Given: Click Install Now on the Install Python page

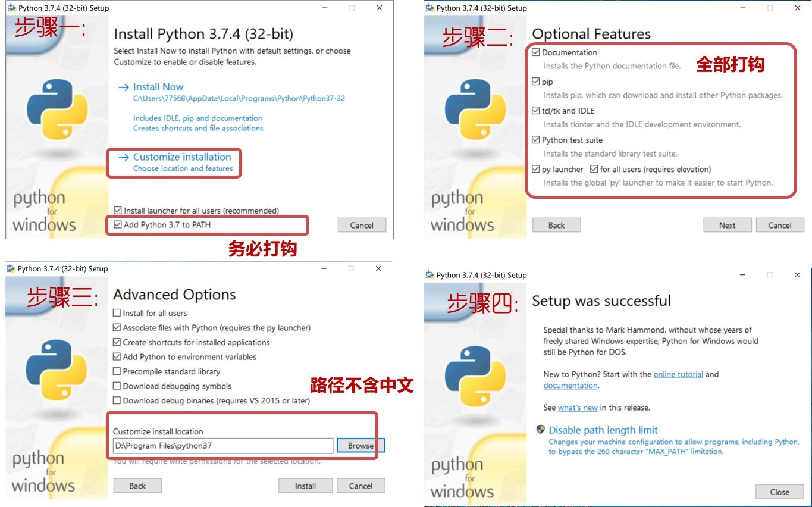Looking at the screenshot, I should tap(158, 87).
